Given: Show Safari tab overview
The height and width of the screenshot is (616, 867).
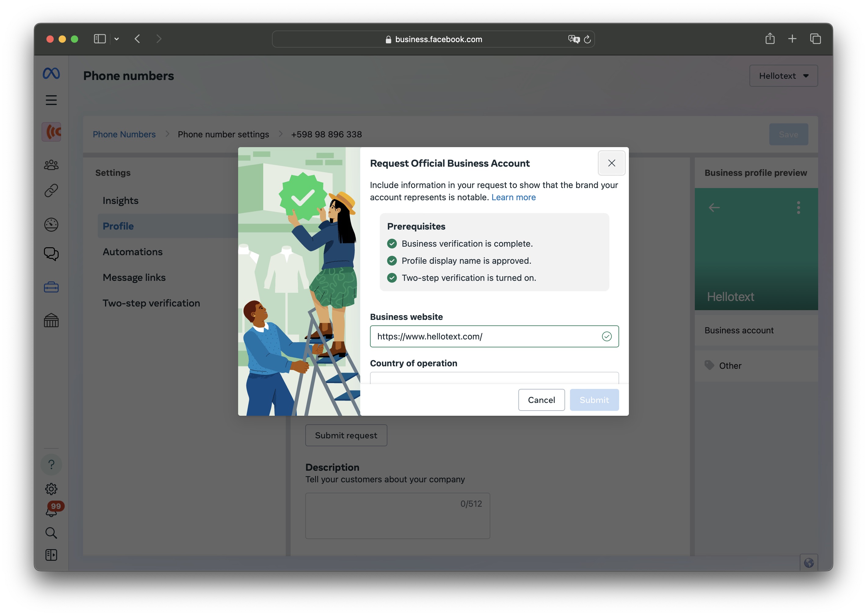Looking at the screenshot, I should 815,39.
